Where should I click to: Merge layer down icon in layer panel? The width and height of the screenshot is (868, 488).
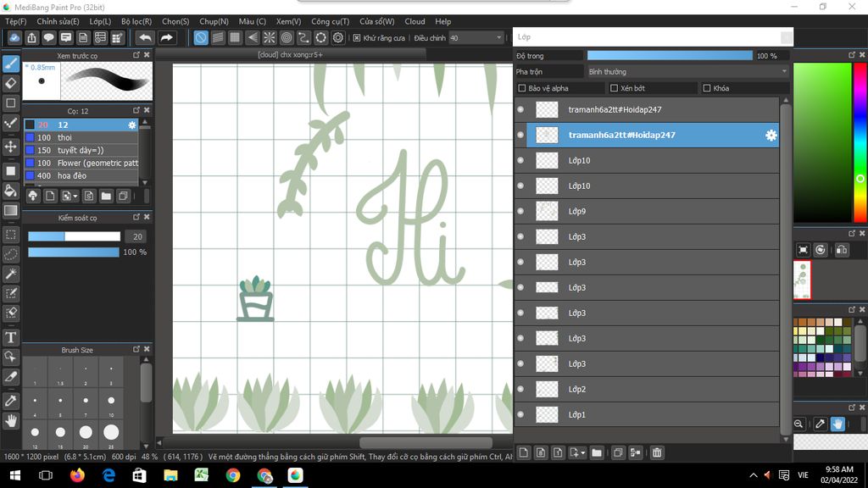tap(636, 452)
